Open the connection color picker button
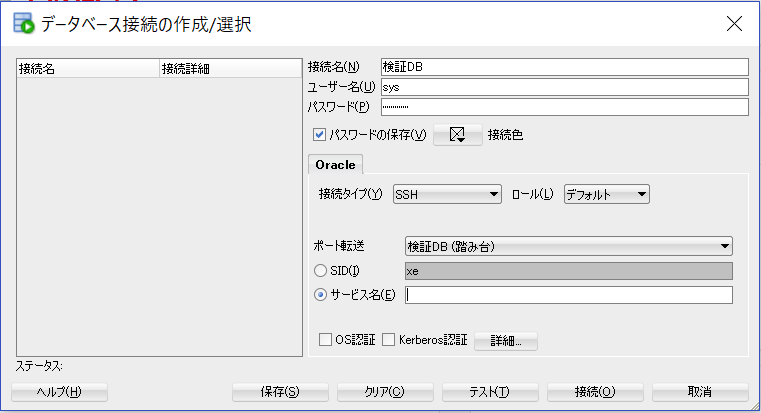Image resolution: width=761 pixels, height=413 pixels. click(x=458, y=134)
